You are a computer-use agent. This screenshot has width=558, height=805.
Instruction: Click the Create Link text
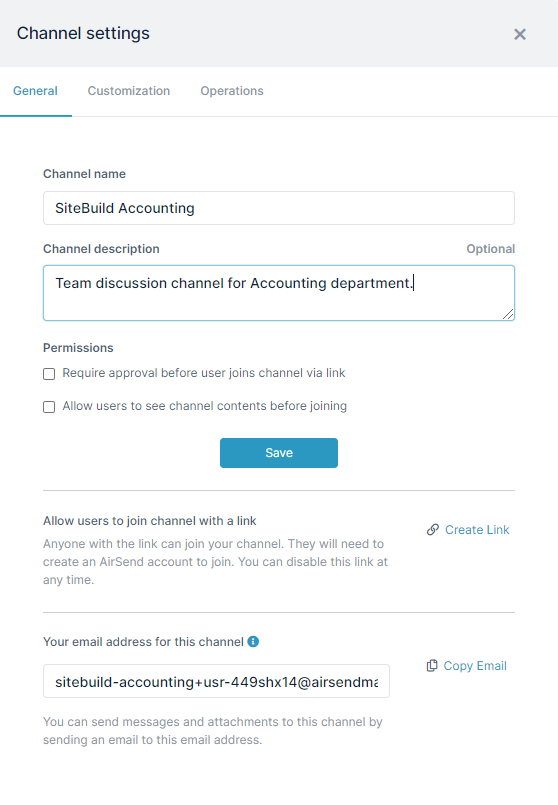(x=477, y=530)
